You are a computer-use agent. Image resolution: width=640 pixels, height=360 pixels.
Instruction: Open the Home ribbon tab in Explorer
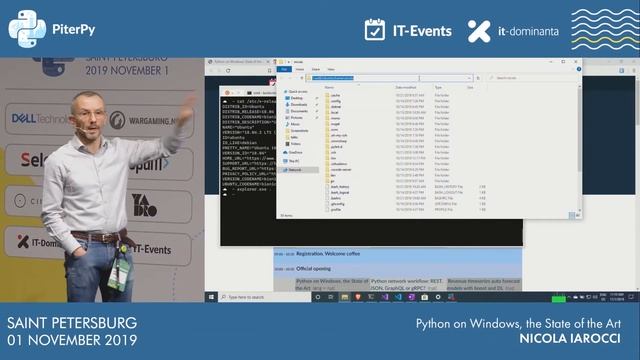pyautogui.click(x=300, y=69)
